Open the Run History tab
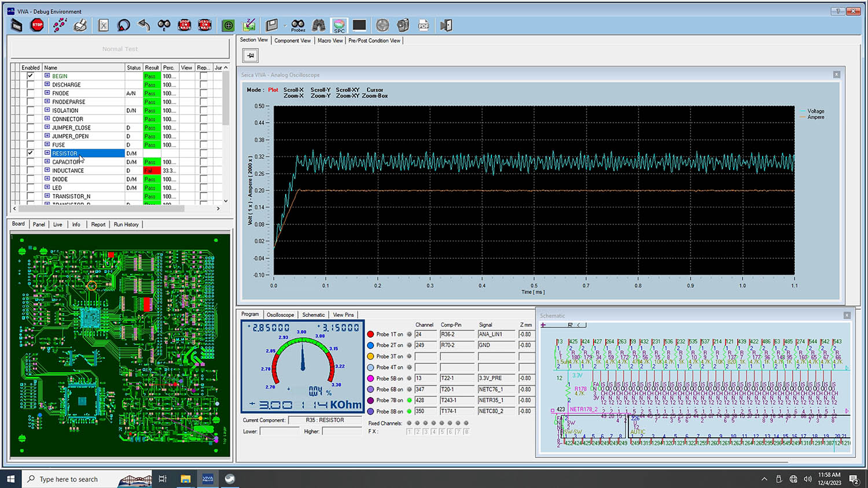The height and width of the screenshot is (488, 868). click(126, 224)
